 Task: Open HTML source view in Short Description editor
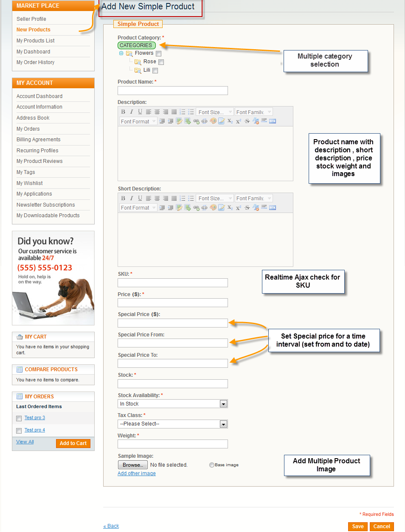pos(273,207)
